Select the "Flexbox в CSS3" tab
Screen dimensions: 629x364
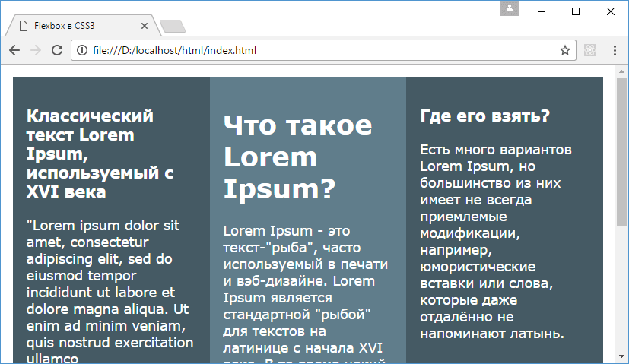tap(75, 26)
